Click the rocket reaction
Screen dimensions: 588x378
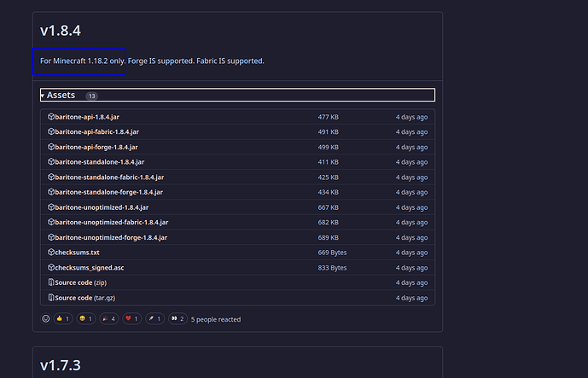(155, 319)
